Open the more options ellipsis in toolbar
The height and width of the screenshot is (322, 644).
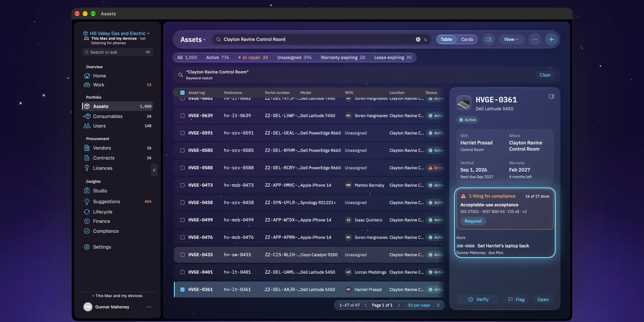[x=535, y=39]
